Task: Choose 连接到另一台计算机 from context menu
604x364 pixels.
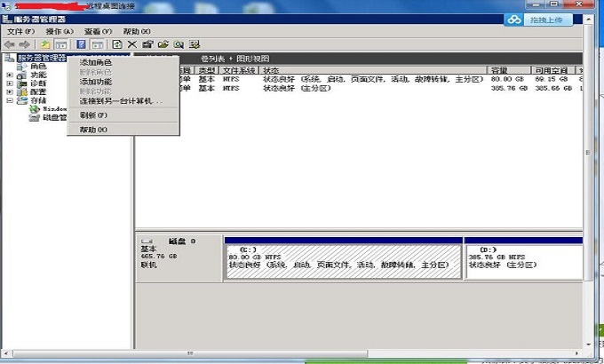Action: pos(121,101)
